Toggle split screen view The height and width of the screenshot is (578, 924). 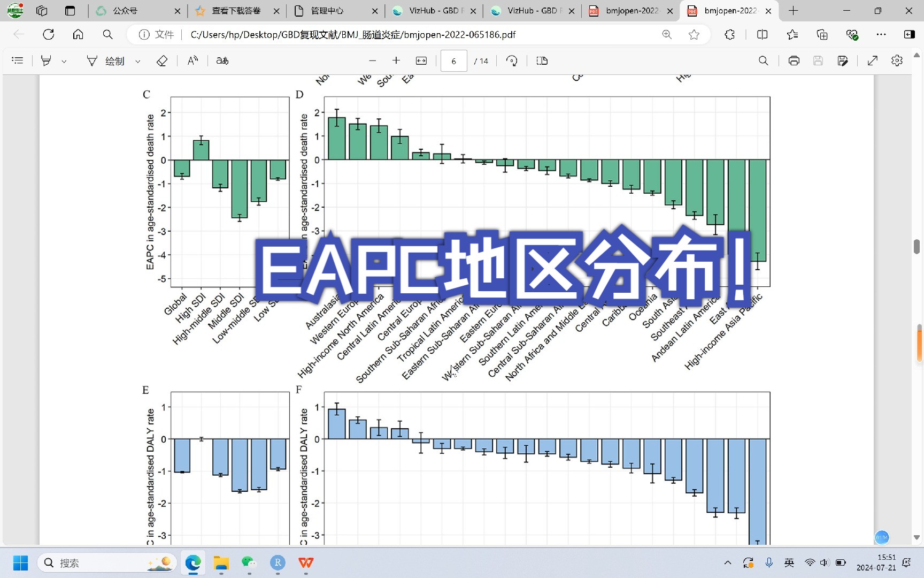[763, 34]
